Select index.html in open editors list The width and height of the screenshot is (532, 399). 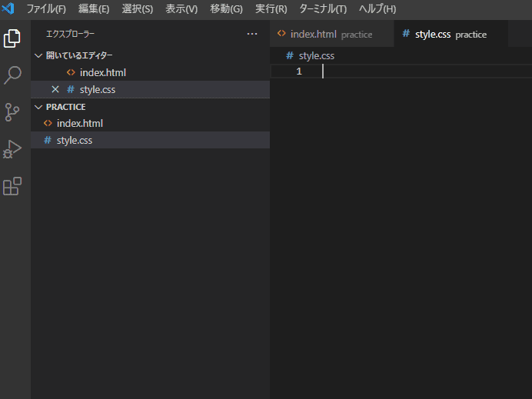[x=102, y=72]
